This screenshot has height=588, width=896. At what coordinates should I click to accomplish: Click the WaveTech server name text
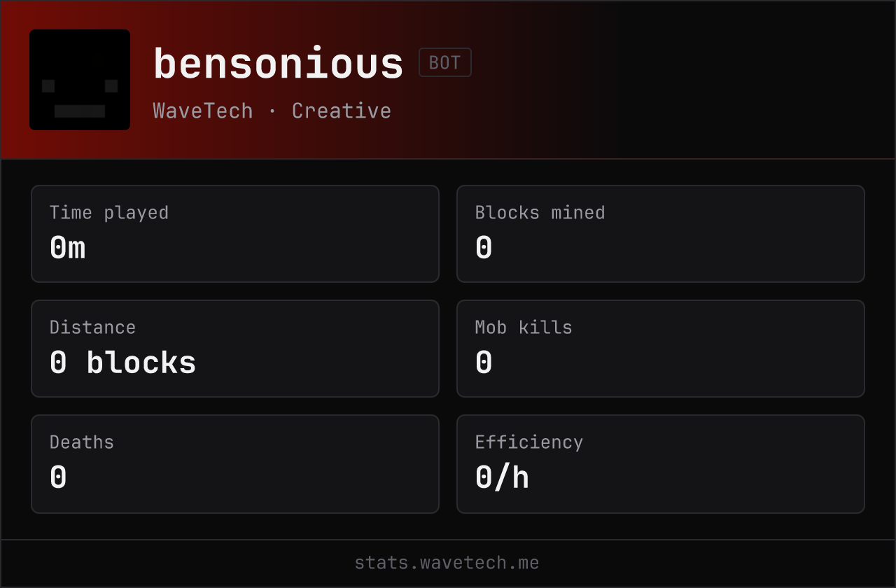click(x=203, y=111)
